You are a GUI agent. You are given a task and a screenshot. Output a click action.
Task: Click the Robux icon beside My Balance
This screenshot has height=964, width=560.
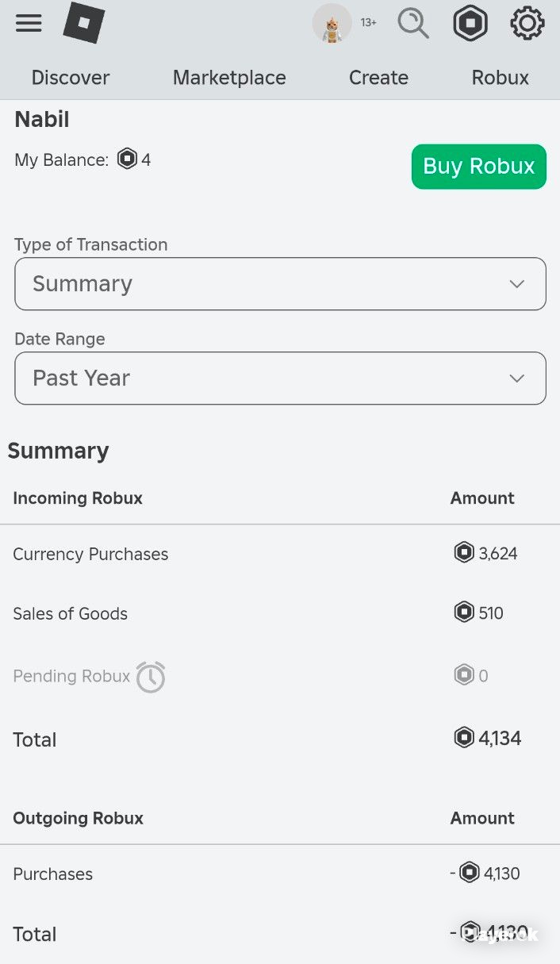[127, 159]
